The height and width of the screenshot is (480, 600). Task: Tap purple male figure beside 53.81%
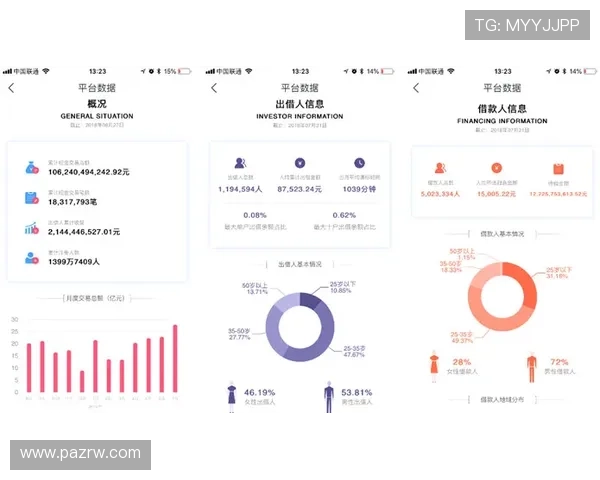point(329,397)
